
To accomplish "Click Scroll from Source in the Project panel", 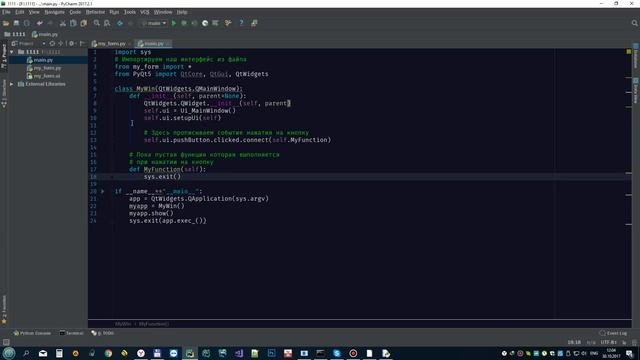I will click(x=52, y=43).
